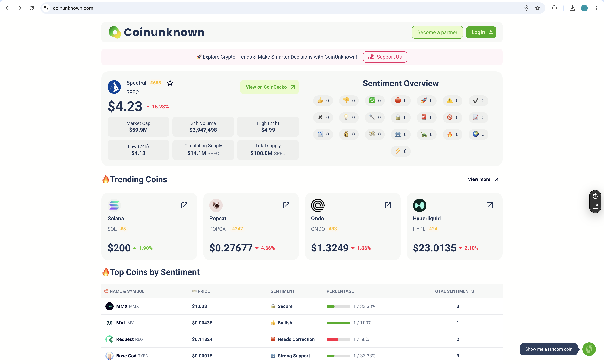Click the fire sentiment in Sentiment Overview
The image size is (604, 364).
coord(452,134)
